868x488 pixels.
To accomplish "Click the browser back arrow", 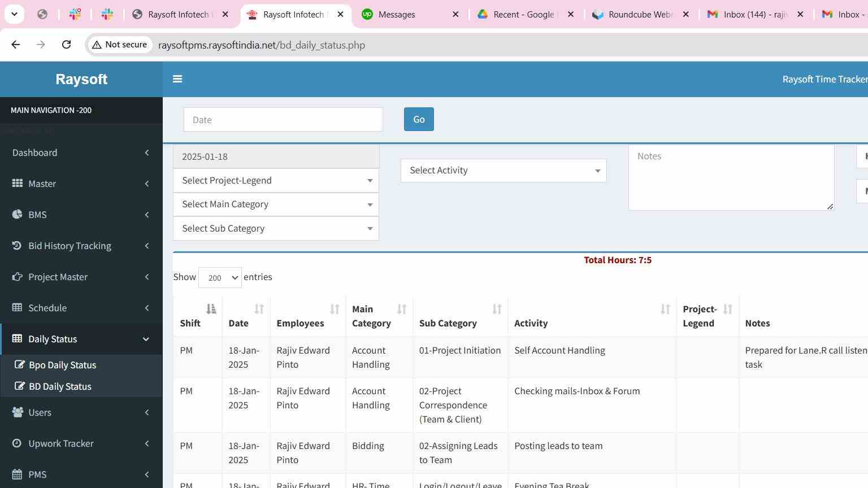I will [x=16, y=45].
